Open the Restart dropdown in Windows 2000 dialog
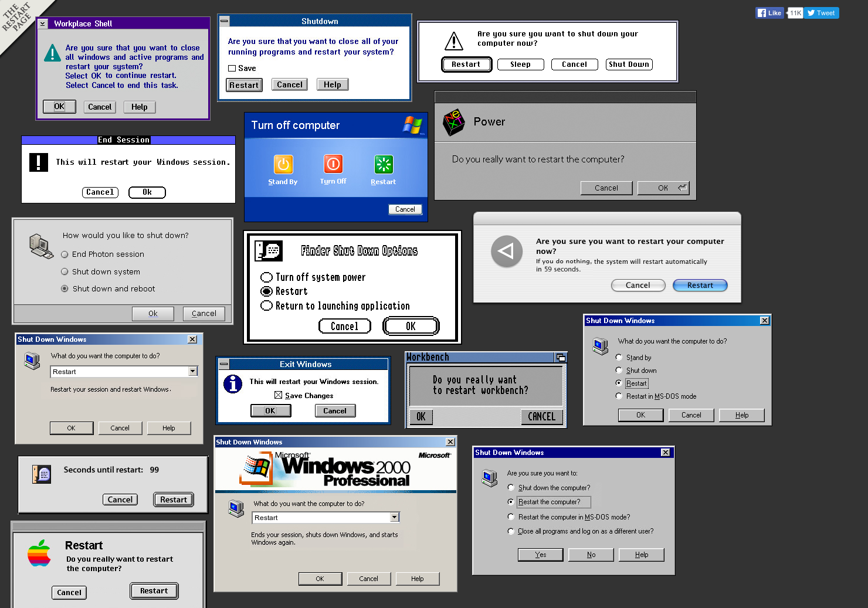Screen dimensions: 868x608 click(x=395, y=517)
